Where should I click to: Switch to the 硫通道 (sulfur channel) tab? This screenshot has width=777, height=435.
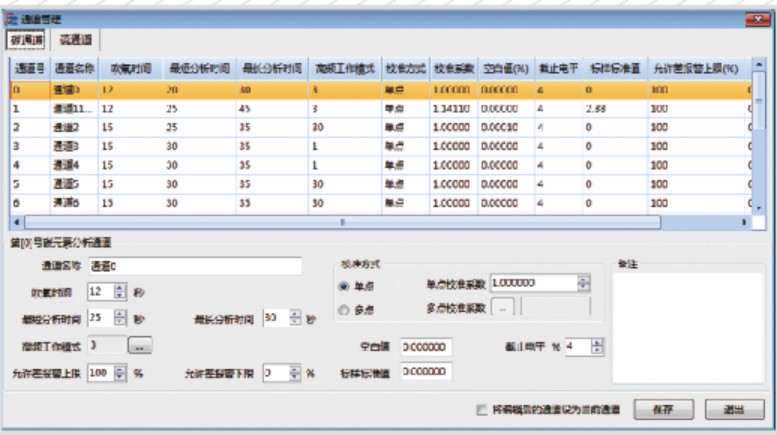(x=75, y=40)
